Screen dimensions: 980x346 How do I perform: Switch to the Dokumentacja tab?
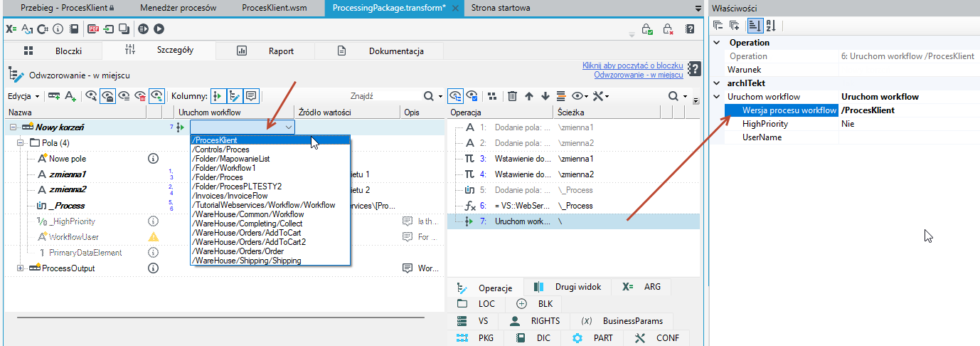380,51
